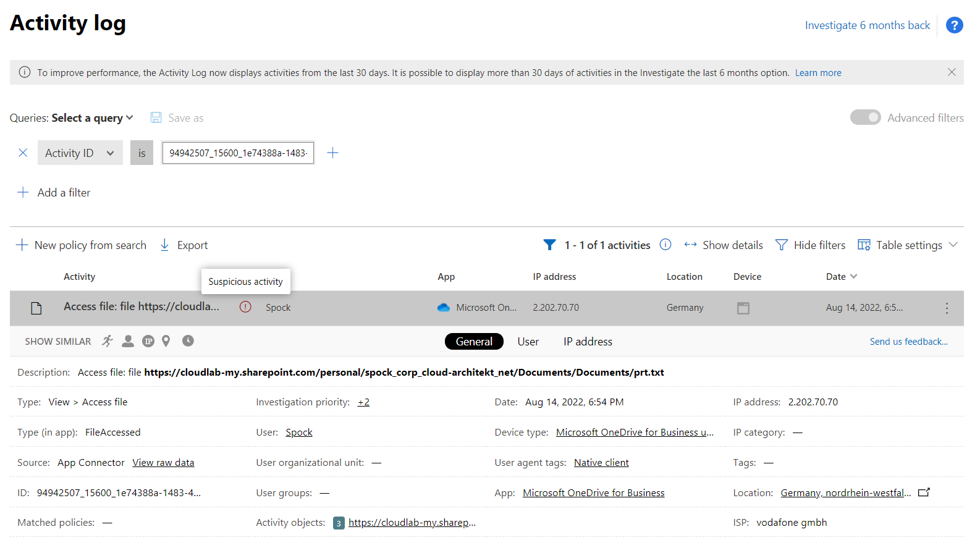This screenshot has height=553, width=980.
Task: Open the Learn more link
Action: pos(818,72)
